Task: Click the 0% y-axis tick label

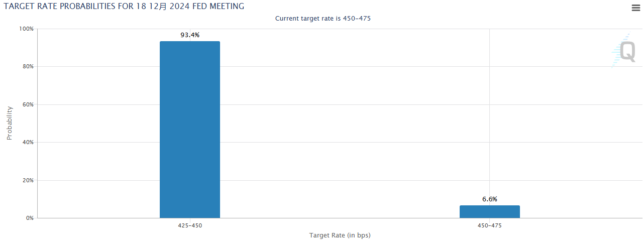Action: pyautogui.click(x=29, y=218)
